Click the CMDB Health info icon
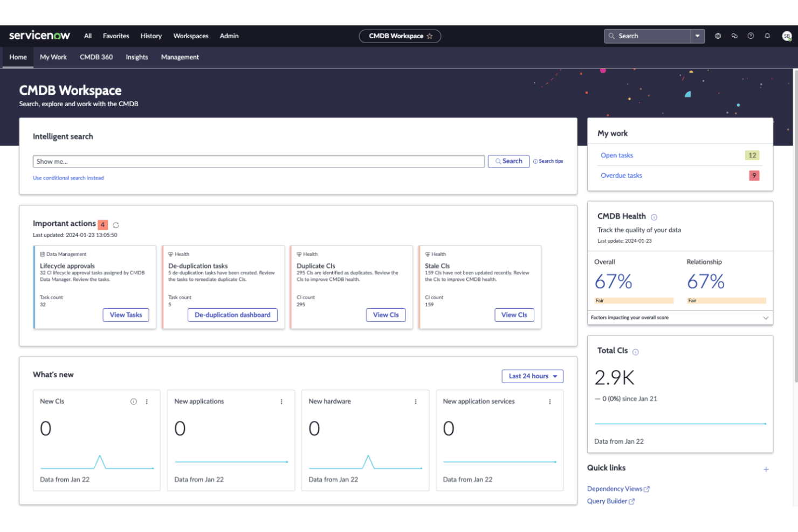 point(654,217)
